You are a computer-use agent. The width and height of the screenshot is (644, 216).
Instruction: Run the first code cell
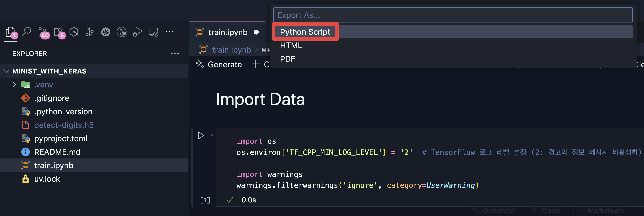[x=201, y=135]
